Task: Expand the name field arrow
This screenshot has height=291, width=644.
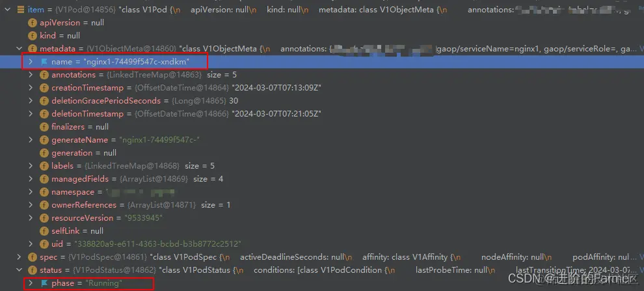Action: 31,62
